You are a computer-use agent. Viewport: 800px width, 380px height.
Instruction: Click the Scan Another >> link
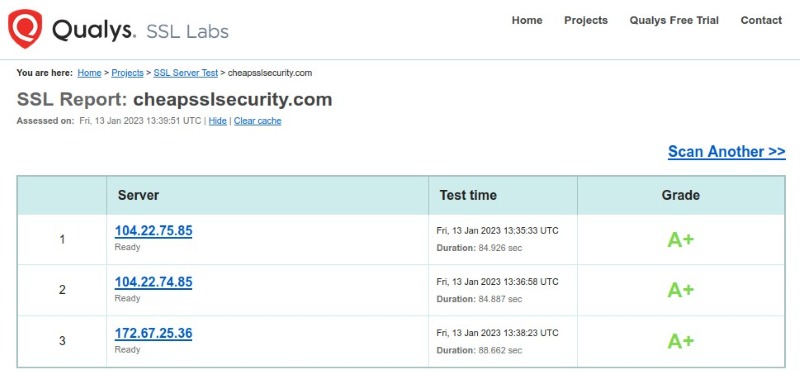pyautogui.click(x=727, y=151)
